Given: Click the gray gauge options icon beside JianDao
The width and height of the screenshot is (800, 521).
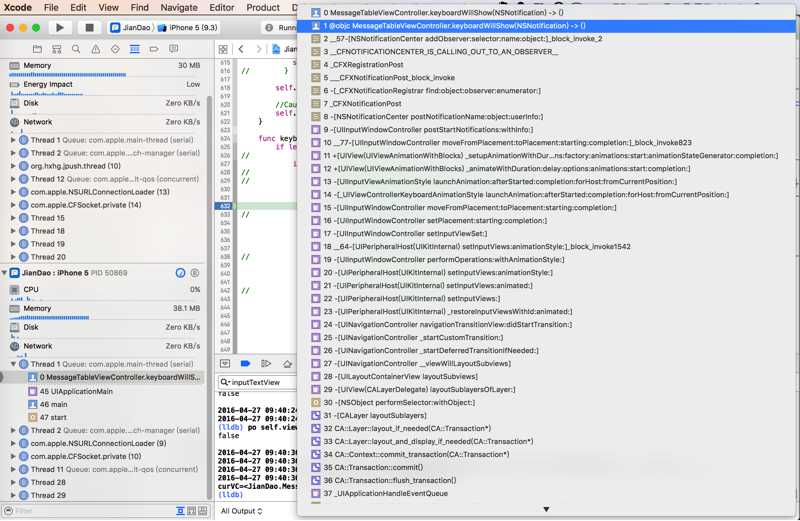Looking at the screenshot, I should coord(195,273).
